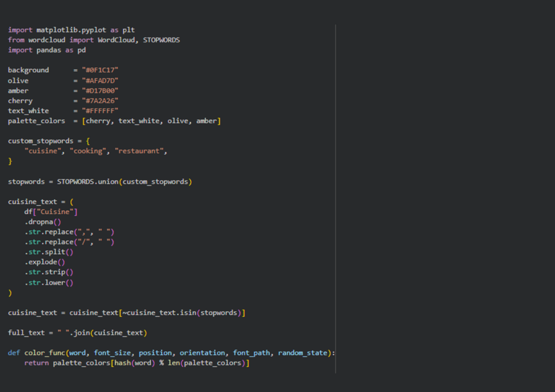Select the amber color value "#D17B00"

[99, 91]
